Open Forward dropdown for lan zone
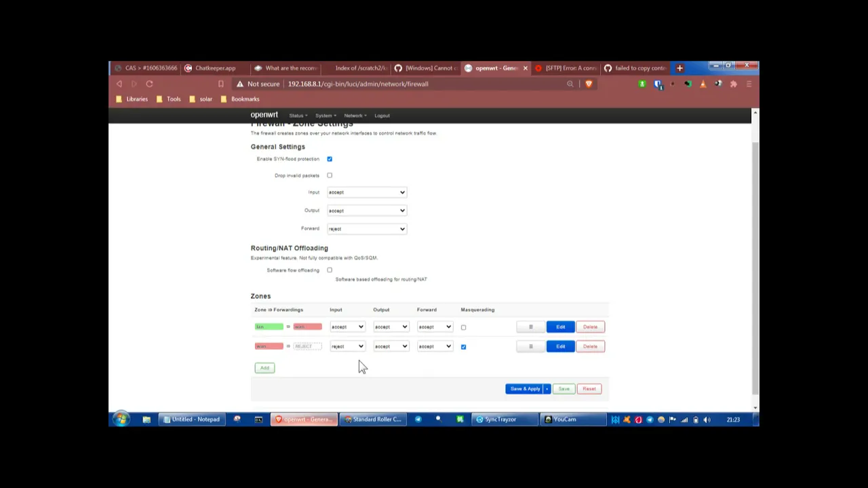Screen dimensions: 868x488 click(x=435, y=327)
